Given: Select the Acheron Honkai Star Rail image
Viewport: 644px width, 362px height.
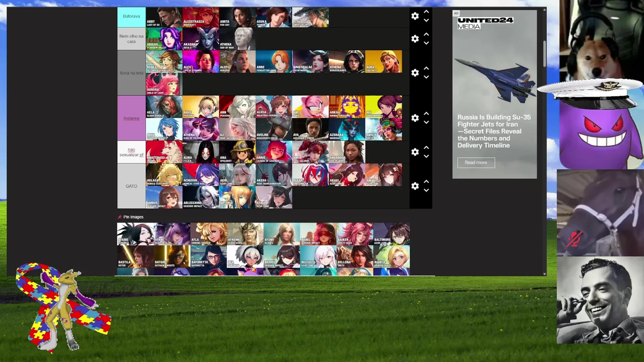Looking at the screenshot, I should coord(201,174).
